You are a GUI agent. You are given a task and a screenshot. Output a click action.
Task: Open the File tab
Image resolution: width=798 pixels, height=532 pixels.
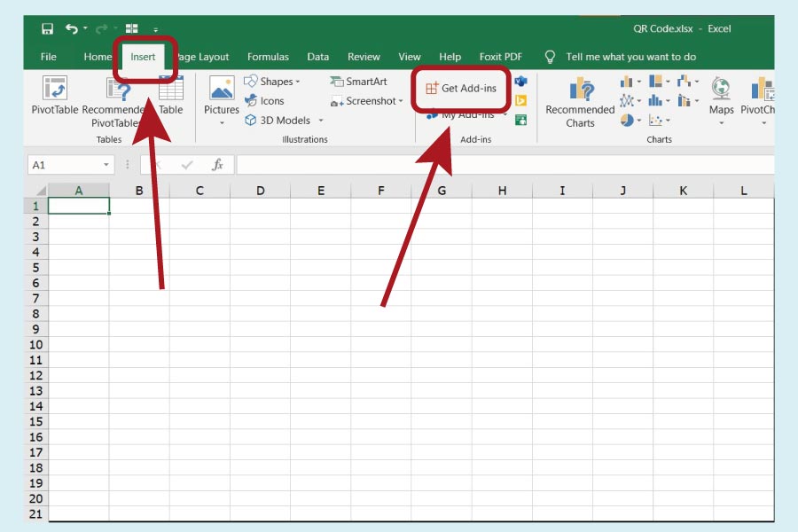click(x=49, y=57)
